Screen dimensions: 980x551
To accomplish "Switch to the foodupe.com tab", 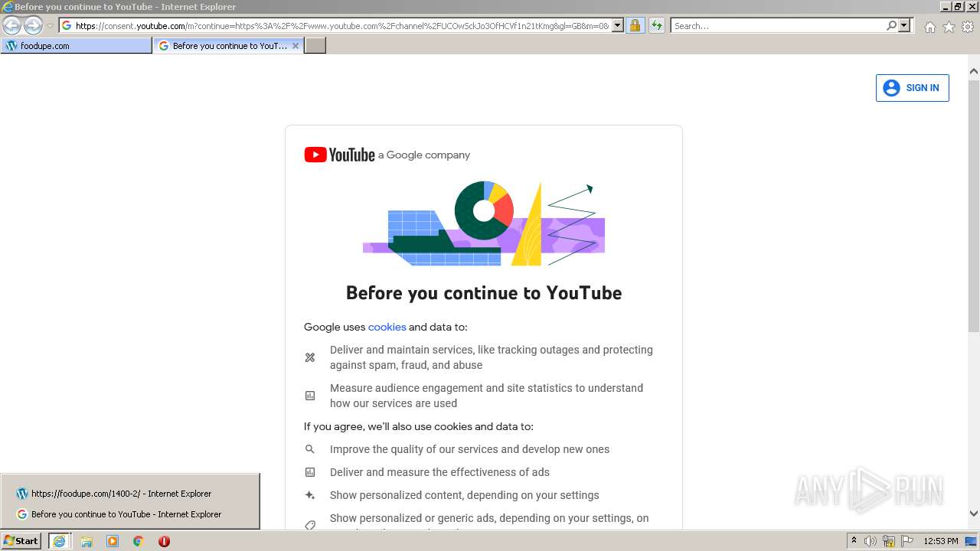I will 77,46.
